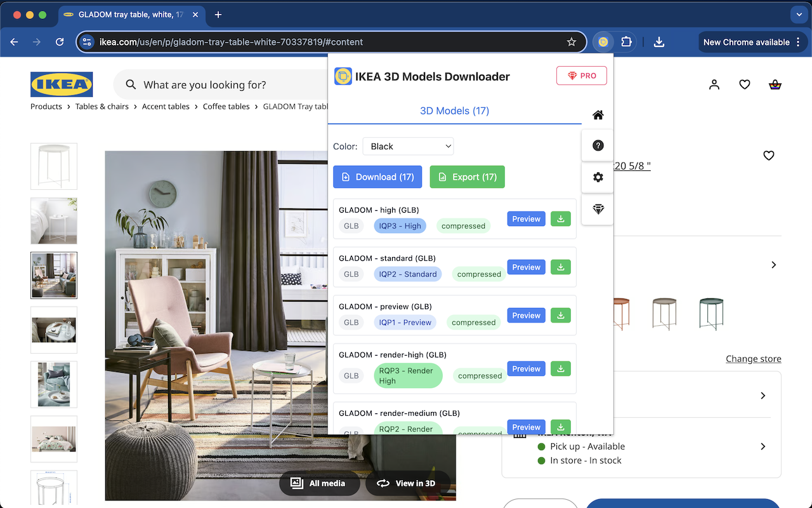Click the diamond premium icon in the sidebar

[x=597, y=209]
